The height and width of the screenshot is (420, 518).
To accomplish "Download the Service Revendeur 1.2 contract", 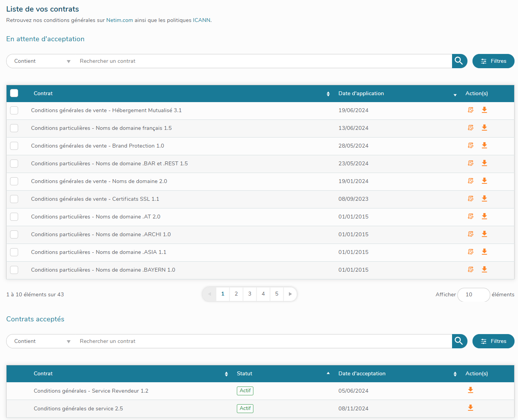I will (x=470, y=390).
